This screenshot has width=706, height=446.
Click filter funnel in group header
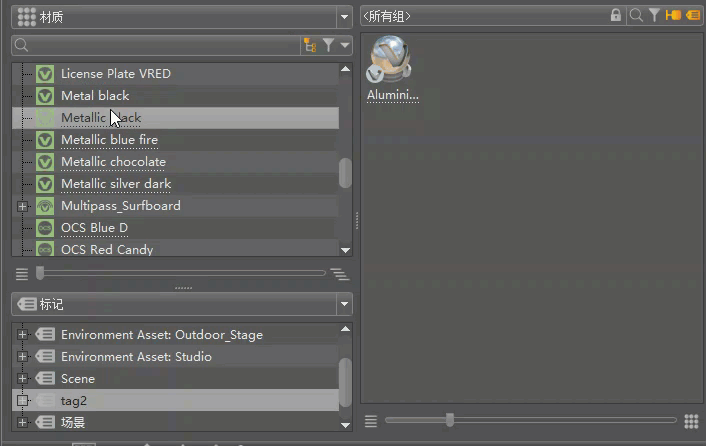654,15
